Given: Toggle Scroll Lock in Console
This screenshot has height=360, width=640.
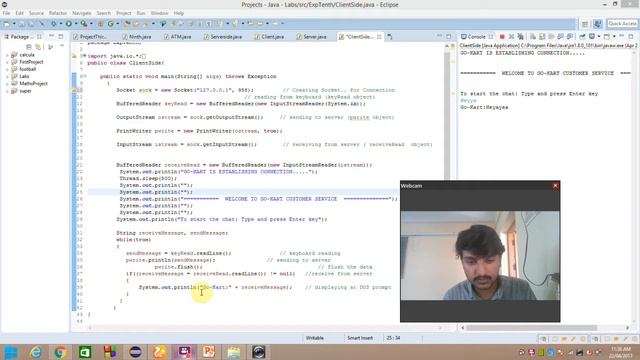Looking at the screenshot, I should pyautogui.click(x=542, y=37).
